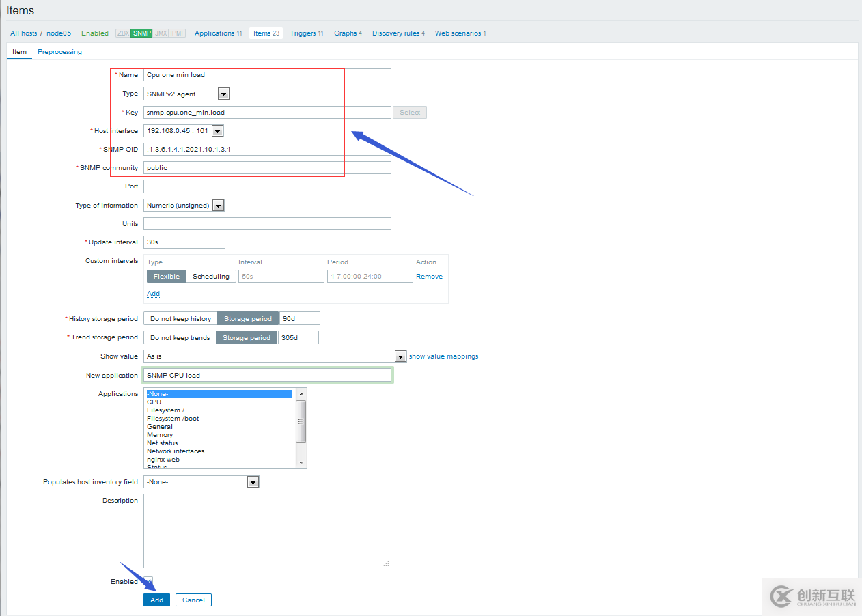The image size is (862, 616).
Task: Choose Do not keep history
Action: coord(180,318)
